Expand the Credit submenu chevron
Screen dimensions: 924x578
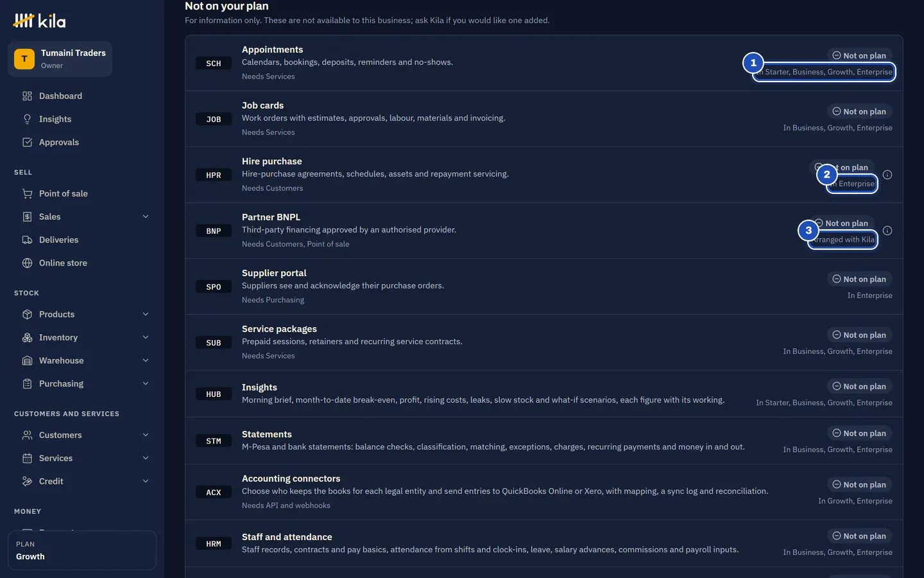(146, 482)
